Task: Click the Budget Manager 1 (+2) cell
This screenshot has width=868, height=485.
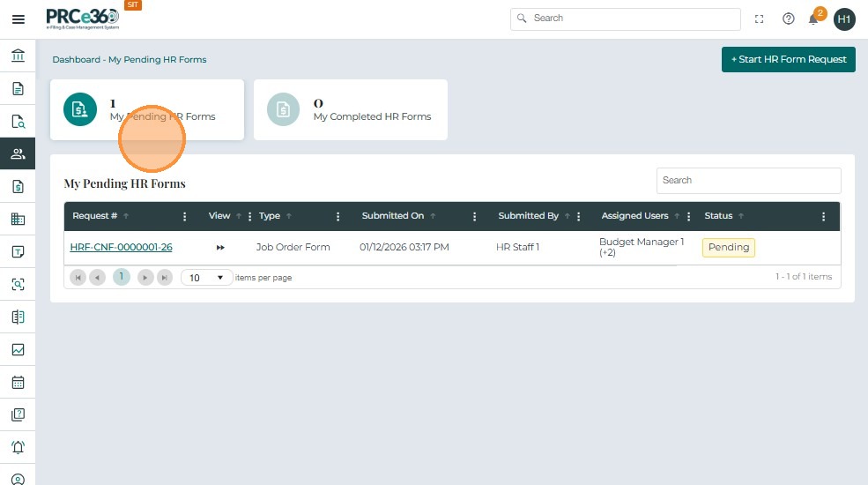Action: (x=642, y=247)
